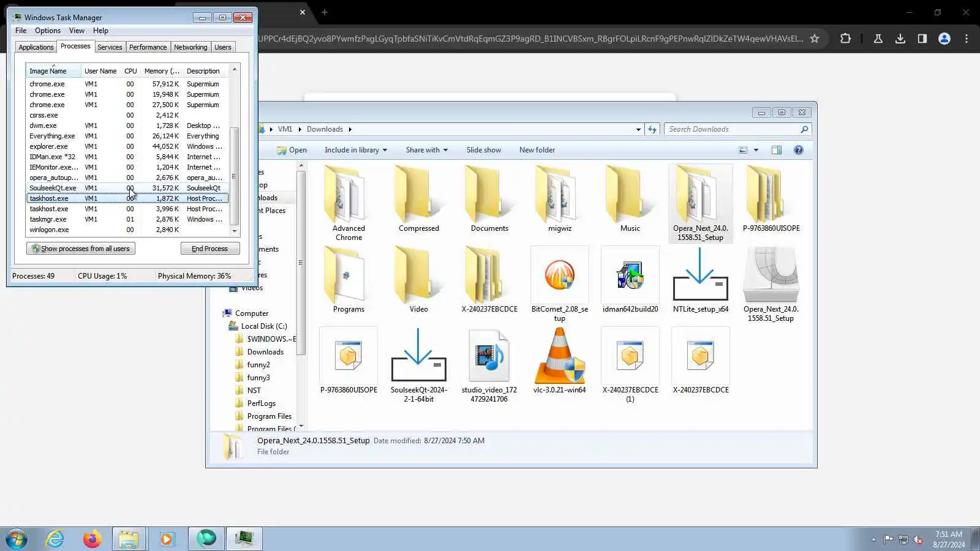Viewport: 980px width, 551px height.
Task: Open the Windows Start button
Action: pos(17,539)
